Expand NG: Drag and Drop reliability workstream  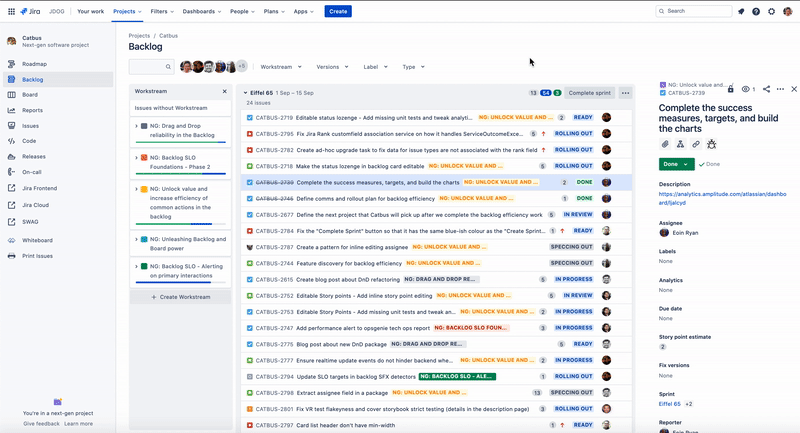point(136,126)
